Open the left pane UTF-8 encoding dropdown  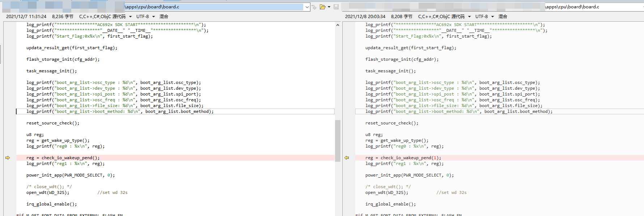pyautogui.click(x=145, y=17)
